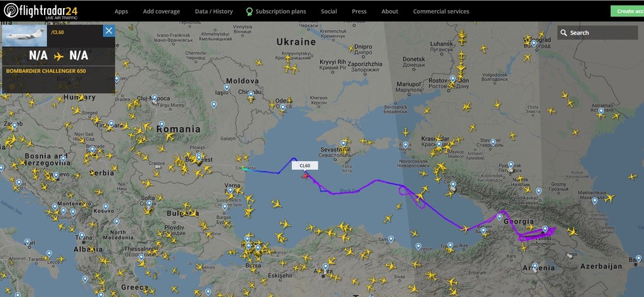This screenshot has width=644, height=297.
Task: Click the airport pin at Varna
Action: 230,191
